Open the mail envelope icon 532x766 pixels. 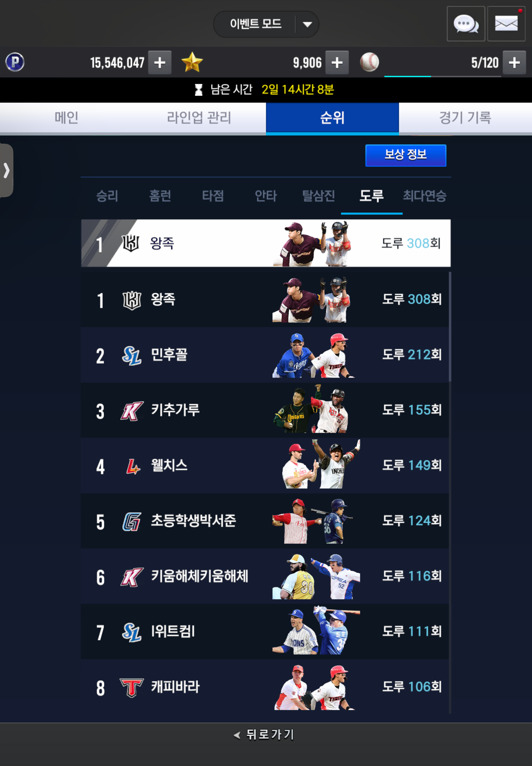tap(506, 24)
